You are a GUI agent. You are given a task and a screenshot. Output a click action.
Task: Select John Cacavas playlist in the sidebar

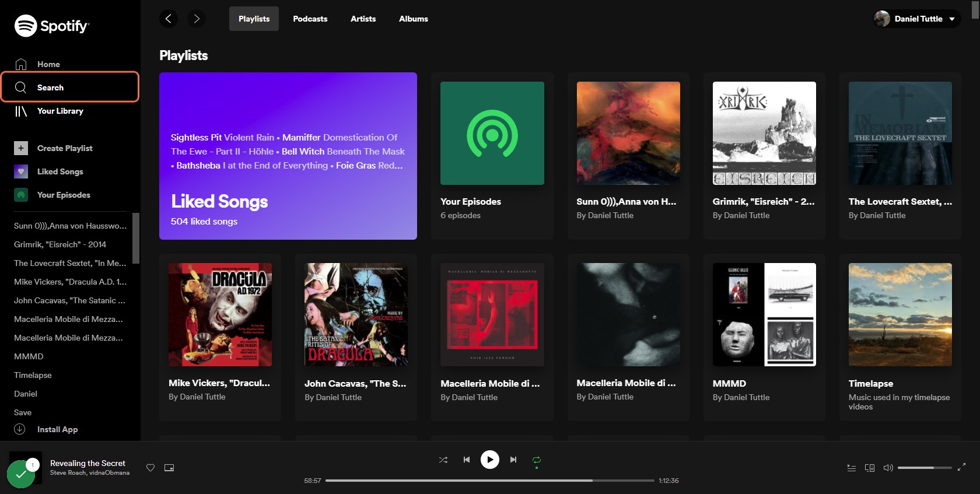(x=69, y=300)
